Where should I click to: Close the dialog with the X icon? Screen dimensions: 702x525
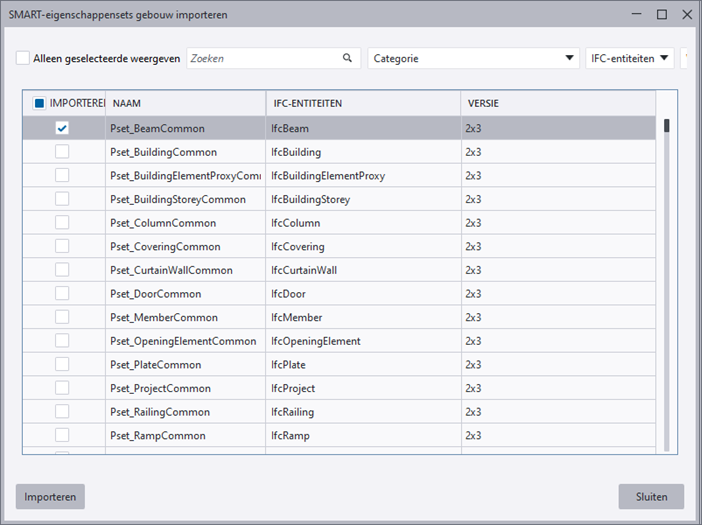click(x=687, y=15)
